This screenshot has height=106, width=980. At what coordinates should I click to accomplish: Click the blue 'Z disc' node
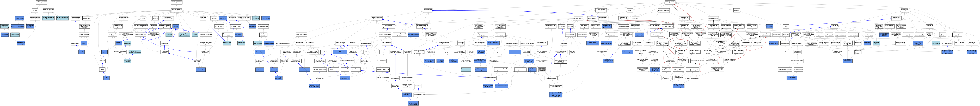click(x=107, y=78)
